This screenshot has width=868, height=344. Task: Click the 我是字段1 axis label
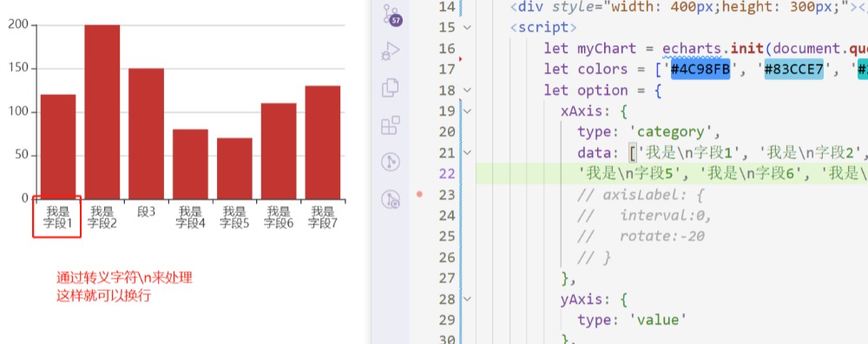[58, 217]
